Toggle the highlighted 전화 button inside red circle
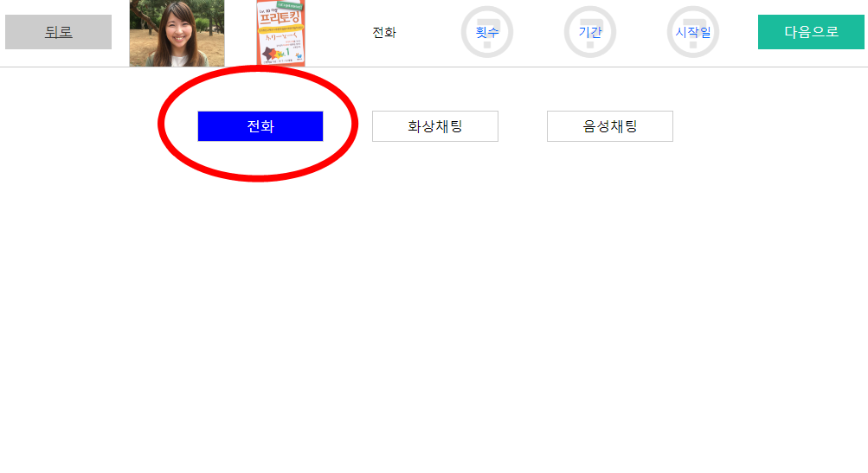The image size is (868, 473). point(260,126)
